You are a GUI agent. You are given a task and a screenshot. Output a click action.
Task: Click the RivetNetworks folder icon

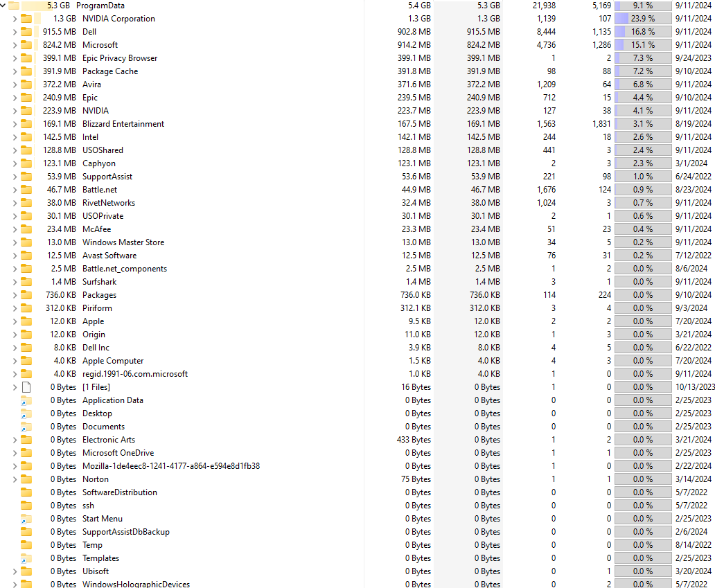point(26,203)
